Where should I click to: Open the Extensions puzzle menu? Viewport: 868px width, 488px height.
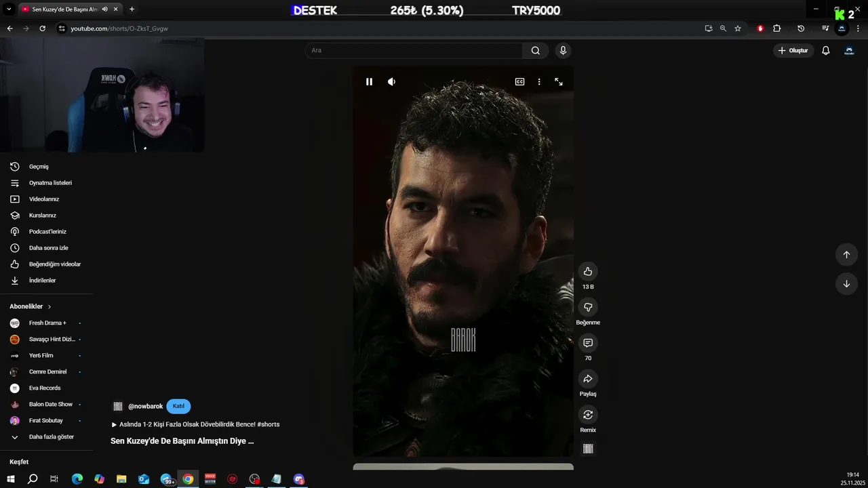pyautogui.click(x=777, y=28)
